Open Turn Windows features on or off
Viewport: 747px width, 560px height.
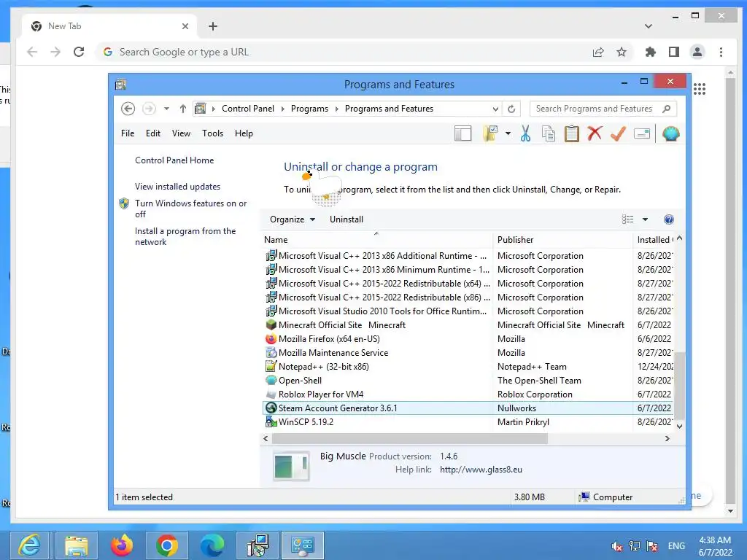pos(190,209)
